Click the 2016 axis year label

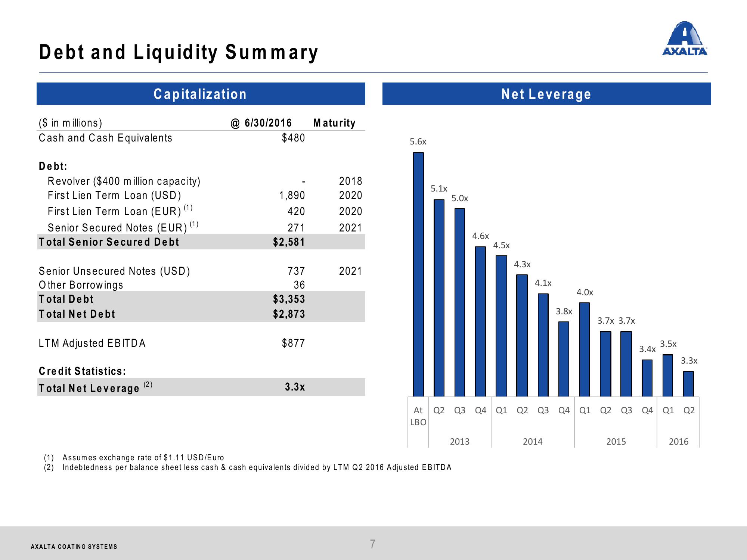point(679,442)
